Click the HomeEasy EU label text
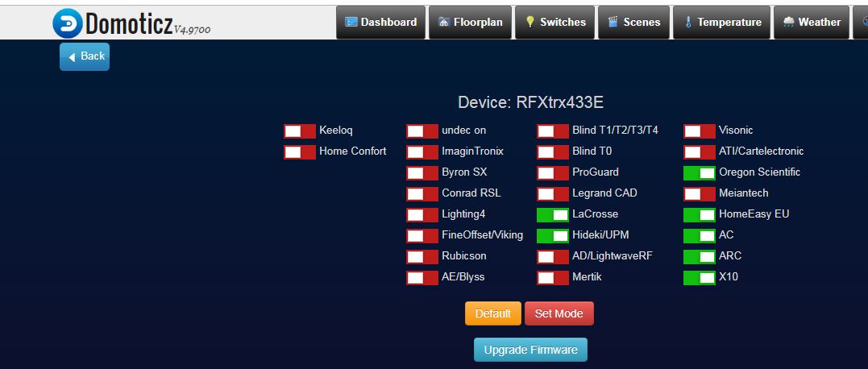 [x=754, y=214]
